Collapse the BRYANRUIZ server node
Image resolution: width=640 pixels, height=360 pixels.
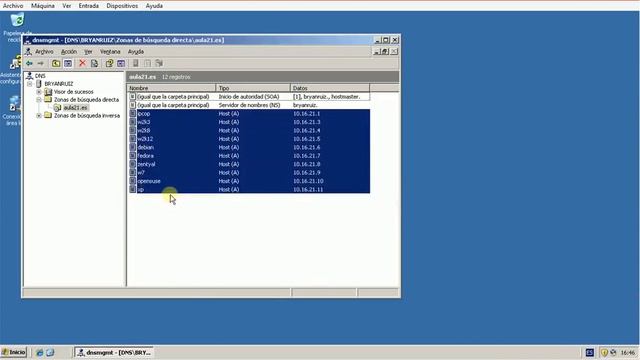[30, 84]
